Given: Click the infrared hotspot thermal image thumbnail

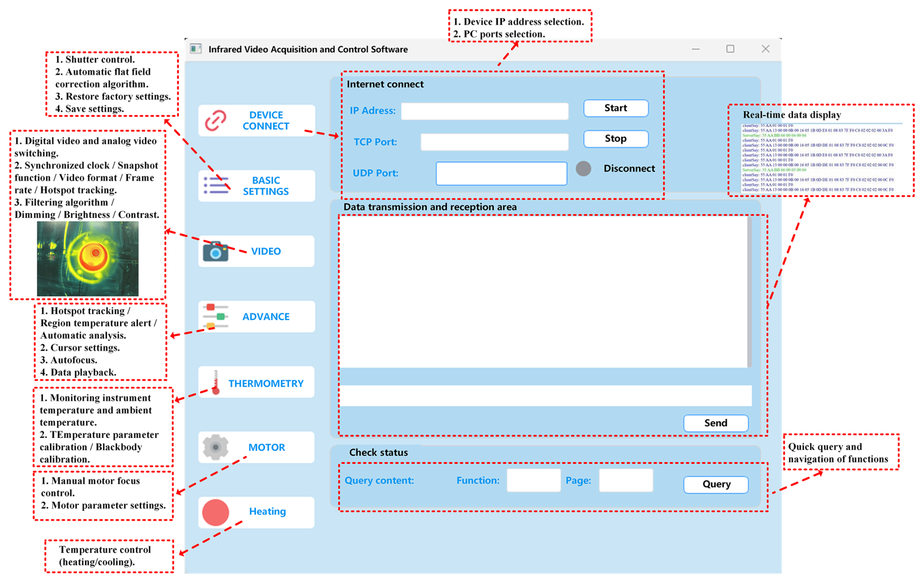Looking at the screenshot, I should pos(88,258).
